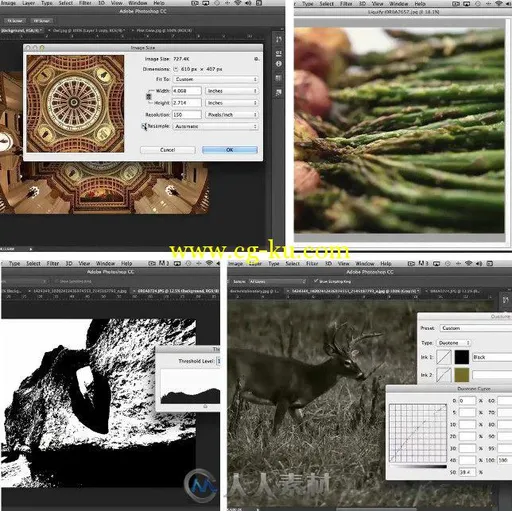512x511 pixels.
Task: Open the Image menu in the Image Size window
Action: point(8,3)
